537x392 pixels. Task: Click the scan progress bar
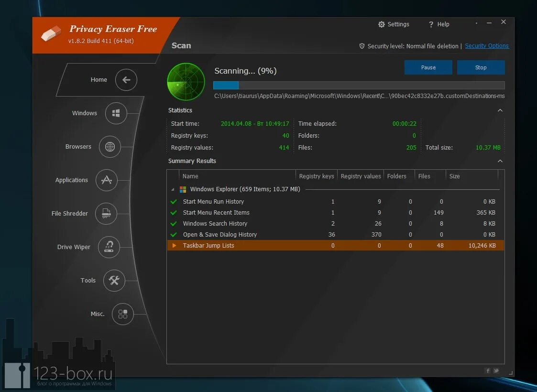click(x=359, y=85)
